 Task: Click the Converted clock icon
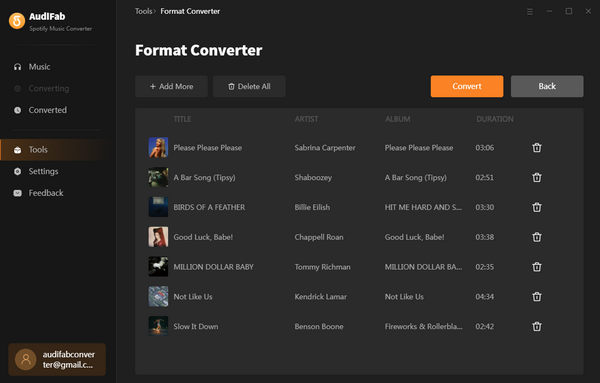coord(18,110)
